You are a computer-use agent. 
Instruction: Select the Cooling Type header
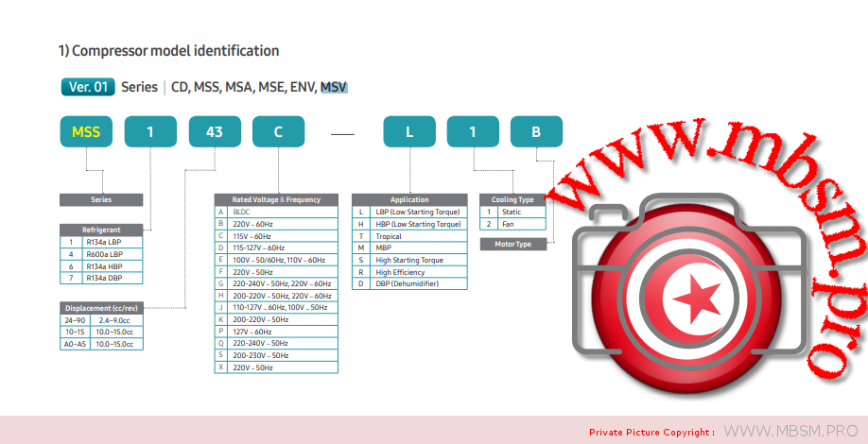(x=513, y=199)
